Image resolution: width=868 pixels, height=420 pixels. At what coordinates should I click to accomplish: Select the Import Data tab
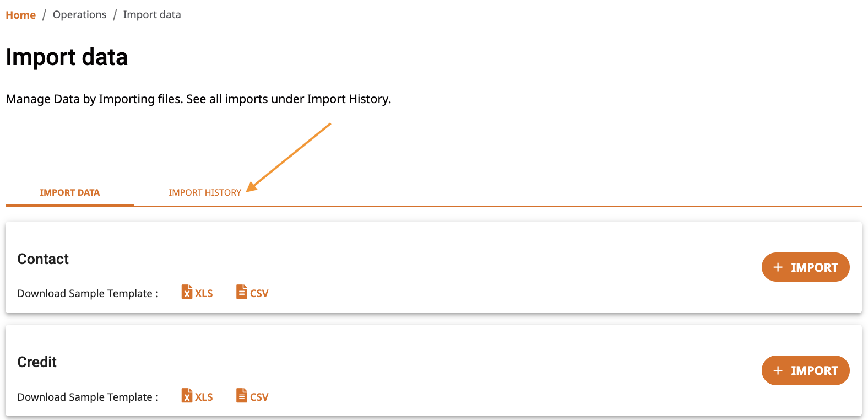point(70,192)
